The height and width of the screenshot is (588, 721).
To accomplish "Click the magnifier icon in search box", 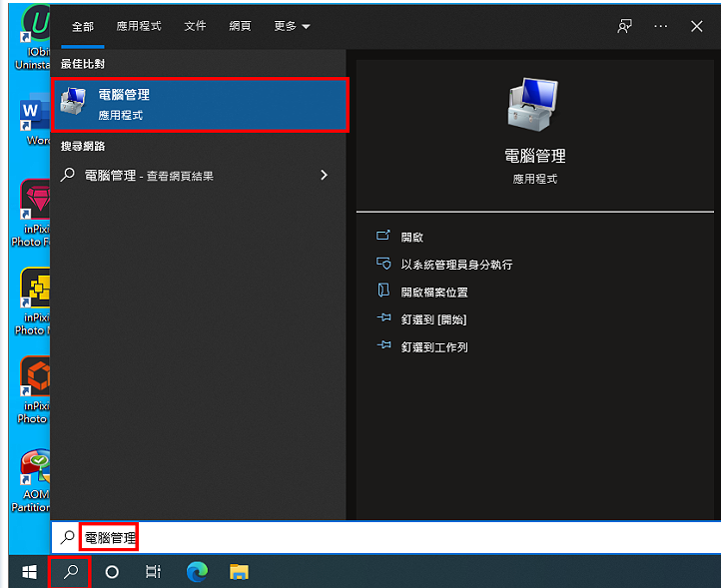I will tap(67, 537).
